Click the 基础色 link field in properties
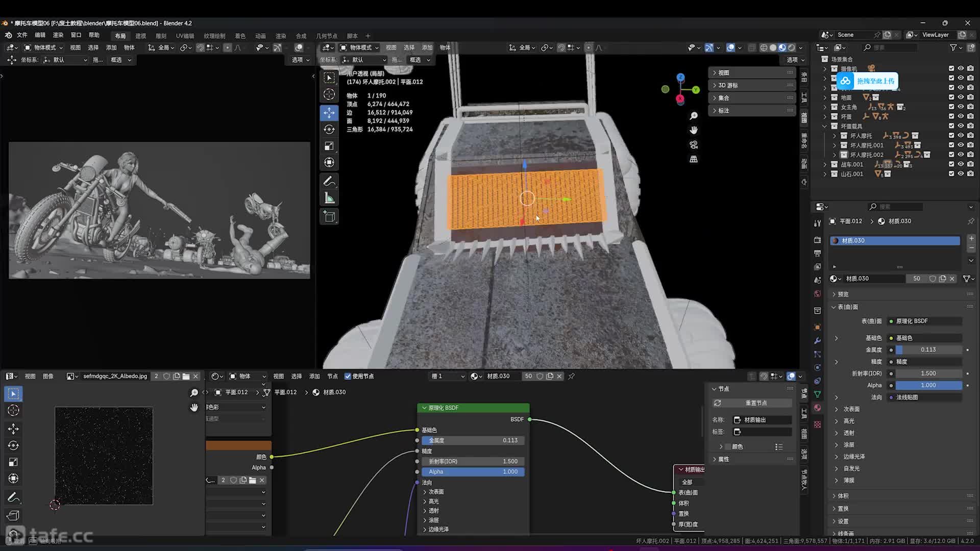Image resolution: width=980 pixels, height=551 pixels. pyautogui.click(x=925, y=338)
